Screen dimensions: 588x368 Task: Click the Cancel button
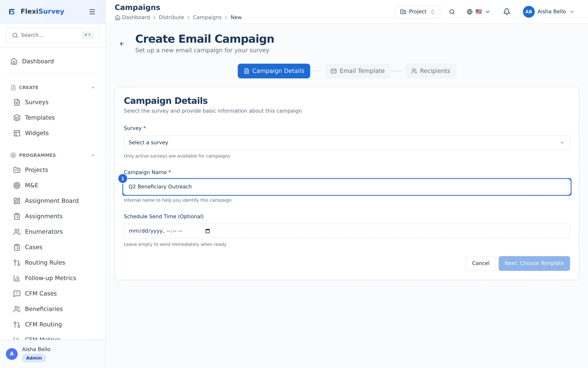point(481,263)
